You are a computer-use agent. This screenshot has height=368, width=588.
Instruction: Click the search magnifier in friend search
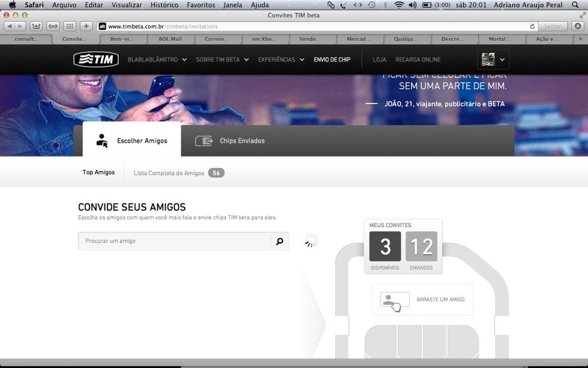(x=279, y=241)
